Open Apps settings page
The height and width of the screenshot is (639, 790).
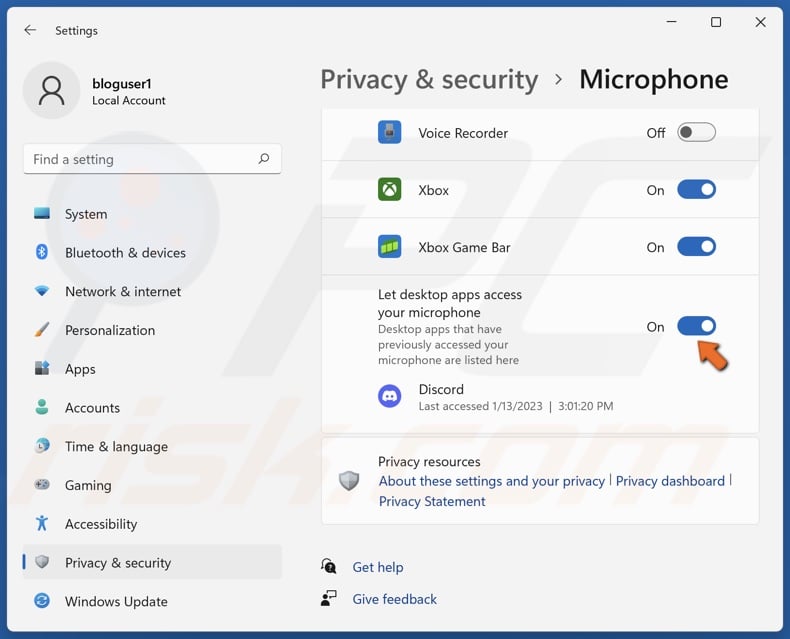pyautogui.click(x=152, y=369)
